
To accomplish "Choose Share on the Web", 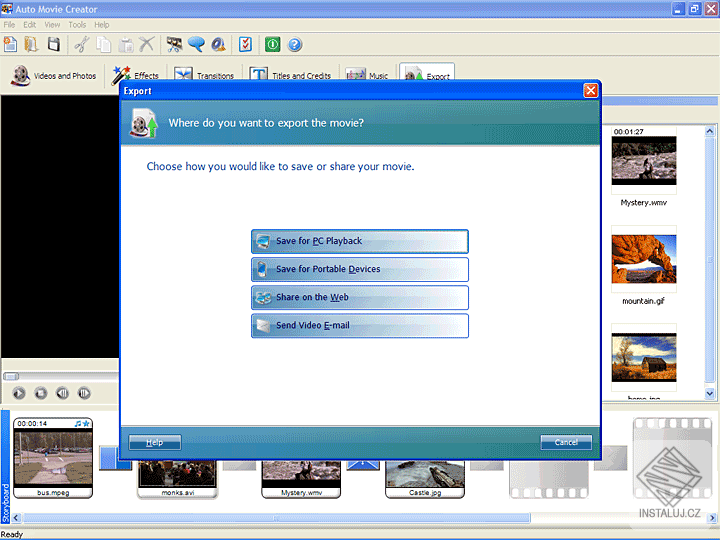I will (x=360, y=298).
